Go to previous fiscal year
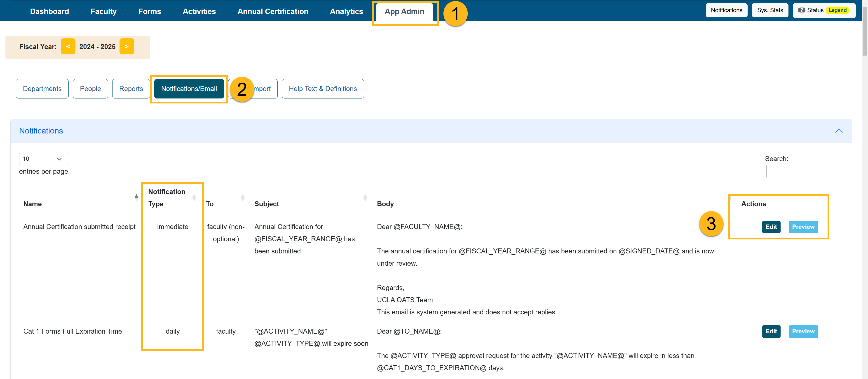Image resolution: width=868 pixels, height=379 pixels. point(68,47)
